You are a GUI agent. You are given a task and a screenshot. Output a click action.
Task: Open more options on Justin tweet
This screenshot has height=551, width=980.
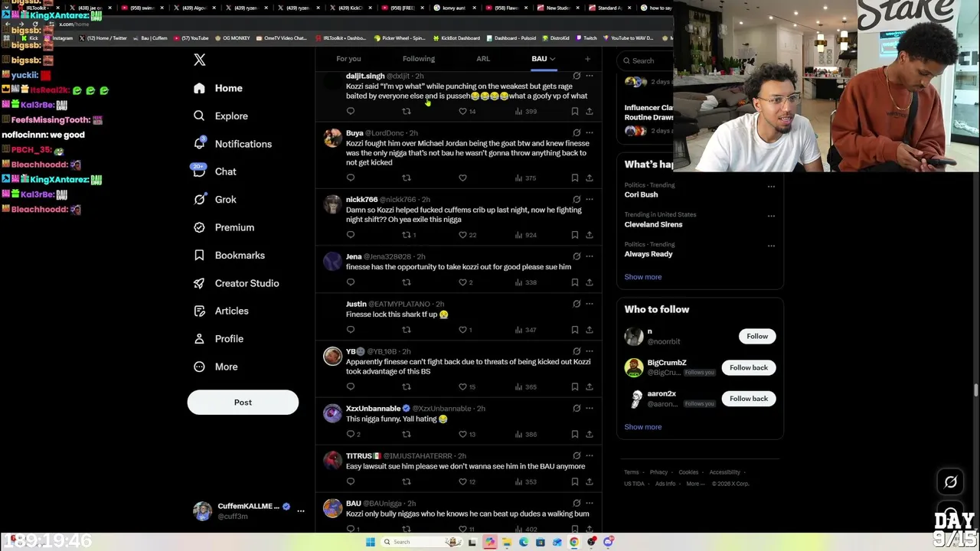[x=589, y=304]
